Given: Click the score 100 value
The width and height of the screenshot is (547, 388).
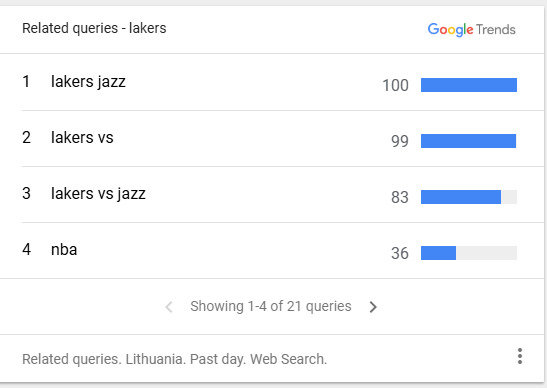Looking at the screenshot, I should coord(395,85).
